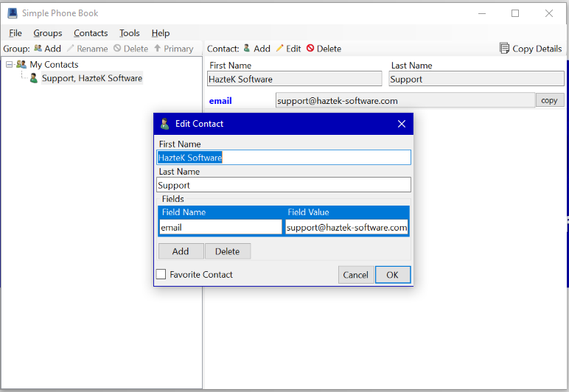
Task: Add a new field in the dialog
Action: point(181,251)
